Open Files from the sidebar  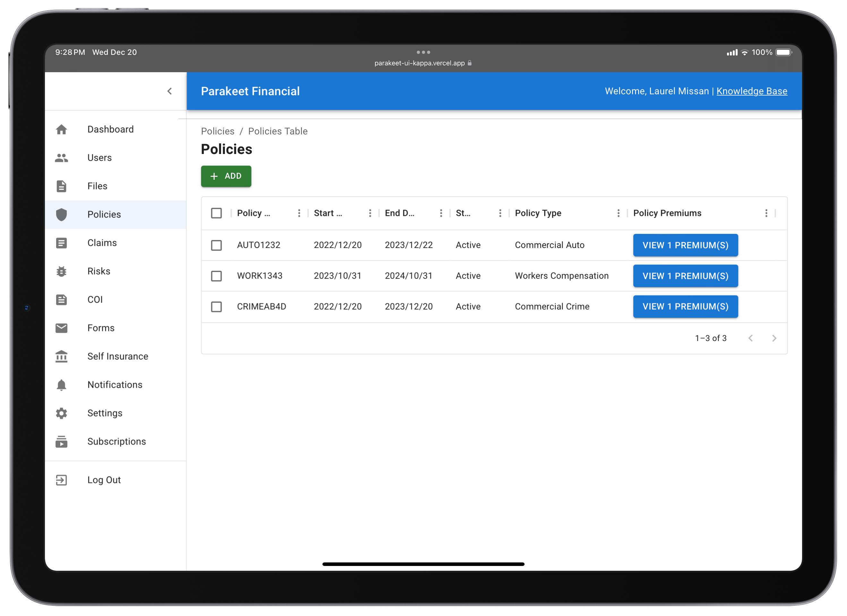(116, 186)
